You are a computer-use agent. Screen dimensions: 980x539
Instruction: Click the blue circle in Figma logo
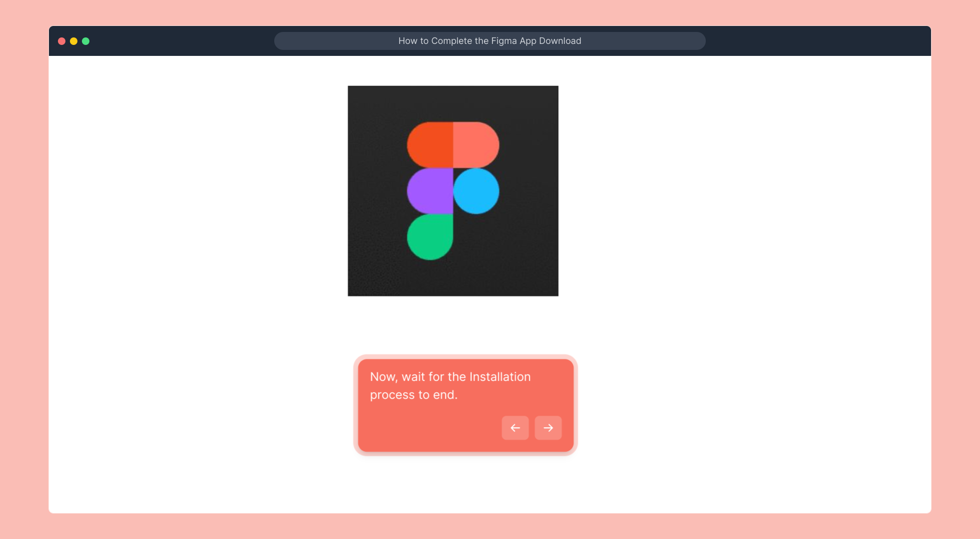click(x=476, y=191)
